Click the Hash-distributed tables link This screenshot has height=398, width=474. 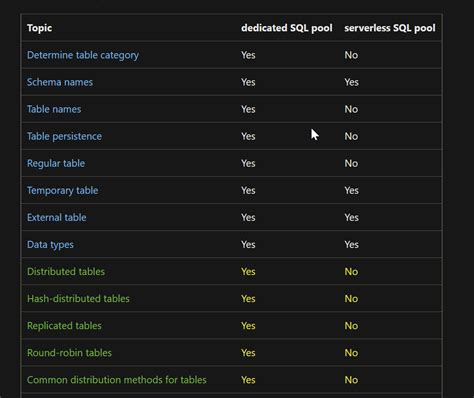click(x=78, y=298)
